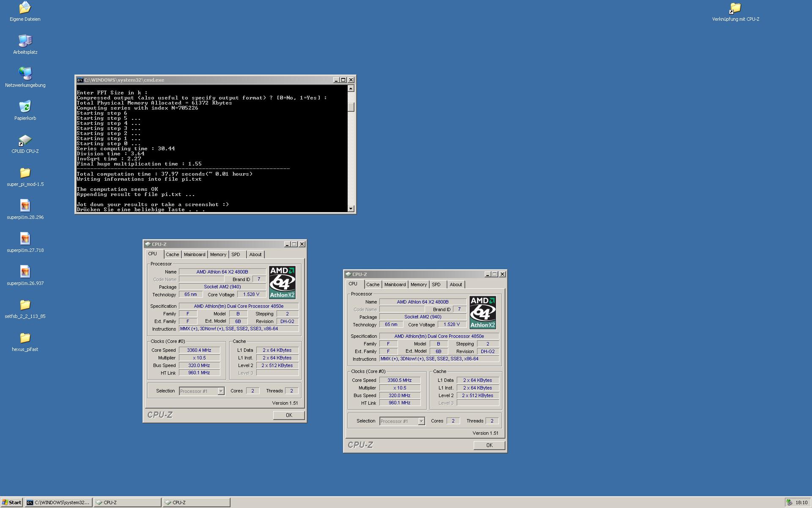
Task: Click Revision field in left CPU-Z window
Action: tap(287, 321)
